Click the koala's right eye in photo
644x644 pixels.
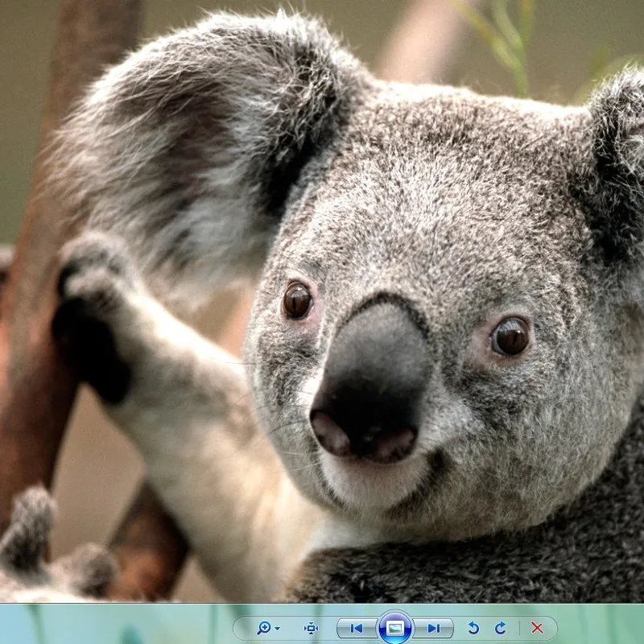[x=510, y=336]
